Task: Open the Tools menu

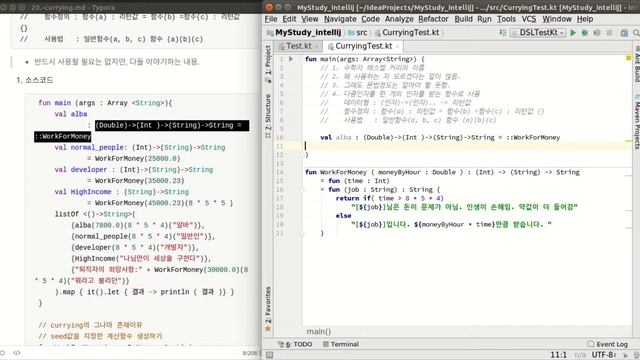Action: tap(506, 19)
